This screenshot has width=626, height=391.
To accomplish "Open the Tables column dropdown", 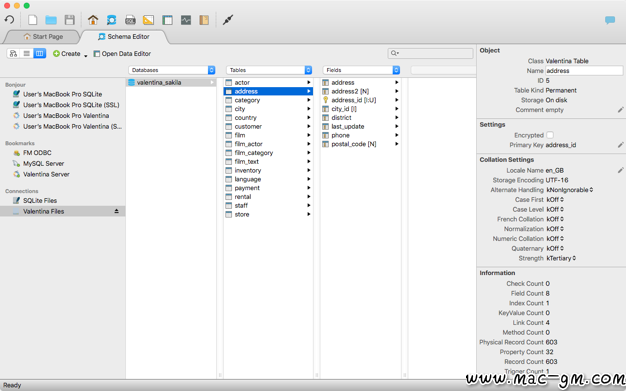I will click(308, 70).
